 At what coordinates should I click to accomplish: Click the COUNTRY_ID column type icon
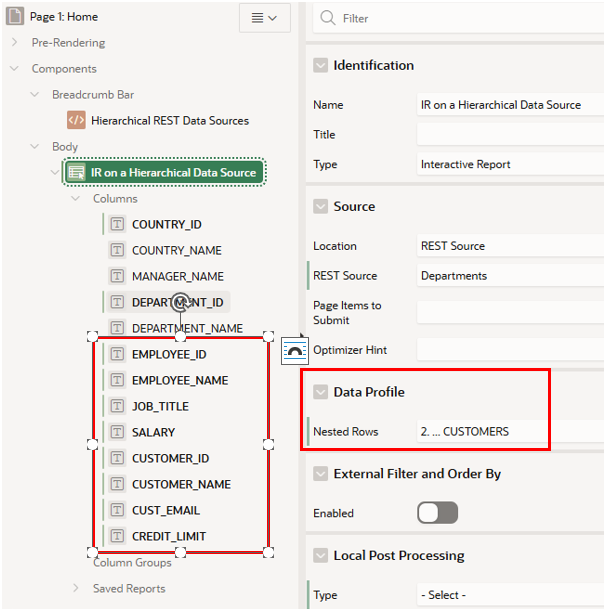117,224
